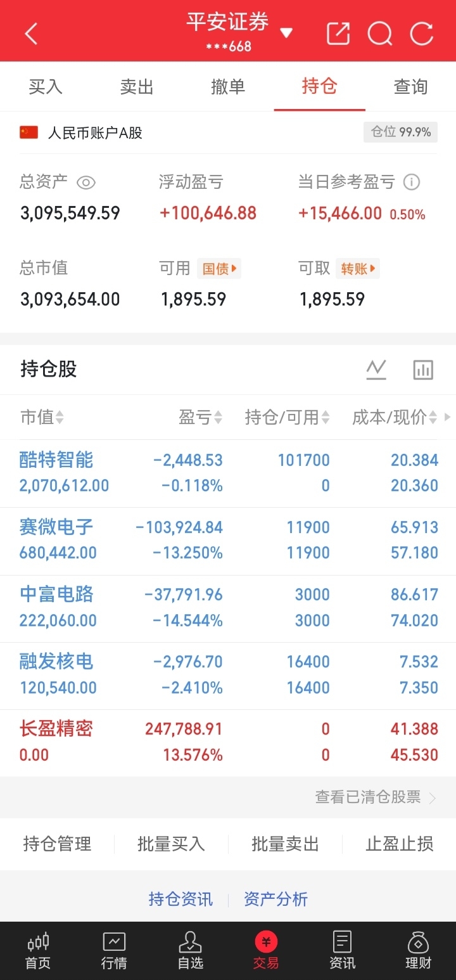Sort holdings by 市值 column
Screen dimensions: 456x980
click(x=42, y=417)
